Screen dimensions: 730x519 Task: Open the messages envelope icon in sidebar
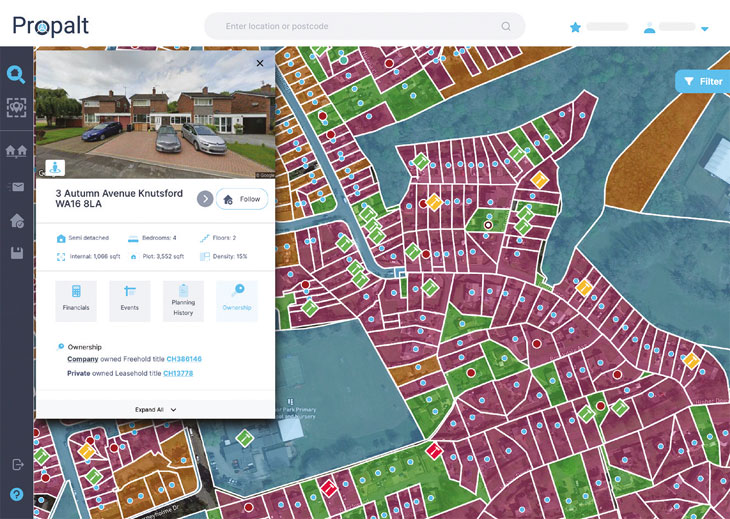point(16,187)
